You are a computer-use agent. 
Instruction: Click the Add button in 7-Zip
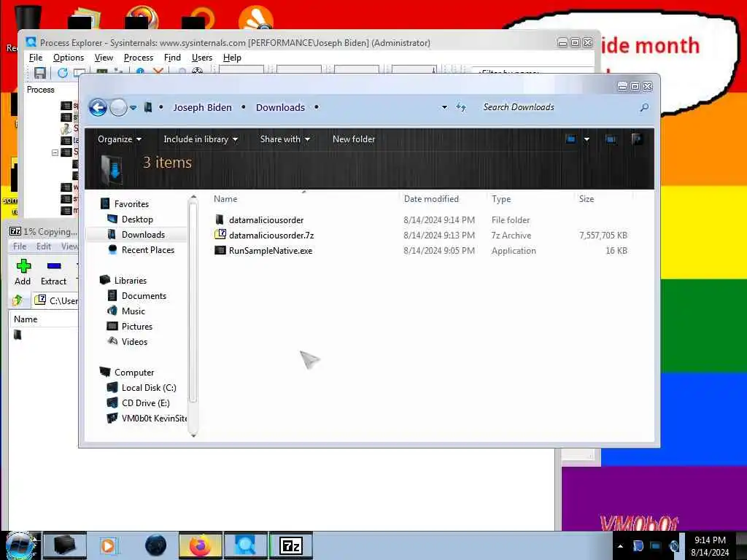point(23,273)
